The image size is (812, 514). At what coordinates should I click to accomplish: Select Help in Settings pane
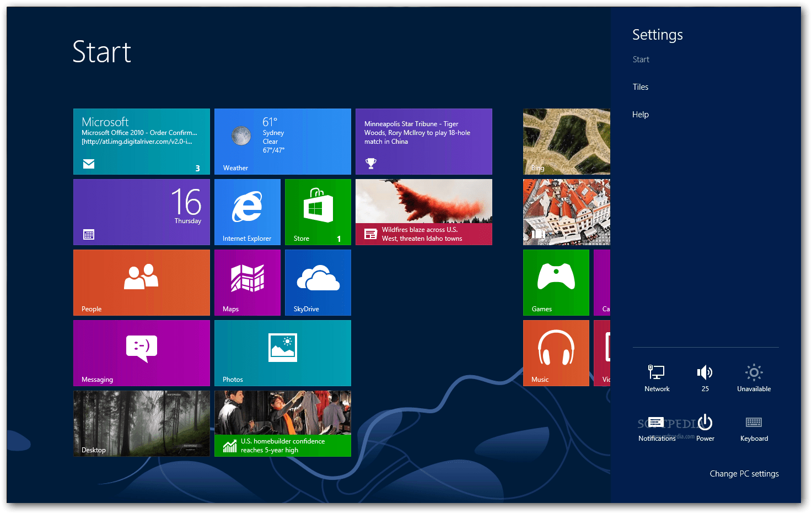coord(641,115)
